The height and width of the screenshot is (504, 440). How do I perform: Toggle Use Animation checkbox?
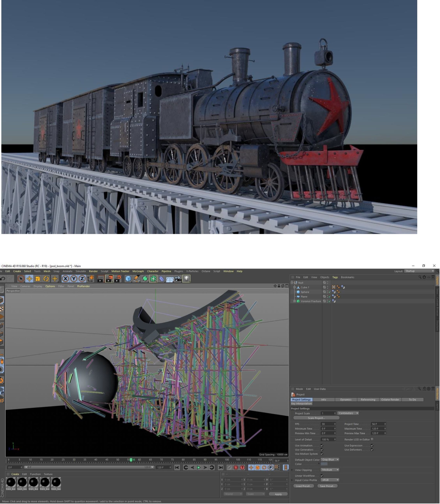(322, 446)
